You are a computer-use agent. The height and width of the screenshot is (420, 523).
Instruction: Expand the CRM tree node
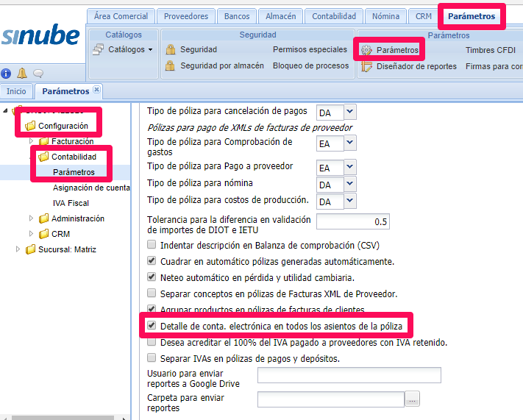[31, 233]
